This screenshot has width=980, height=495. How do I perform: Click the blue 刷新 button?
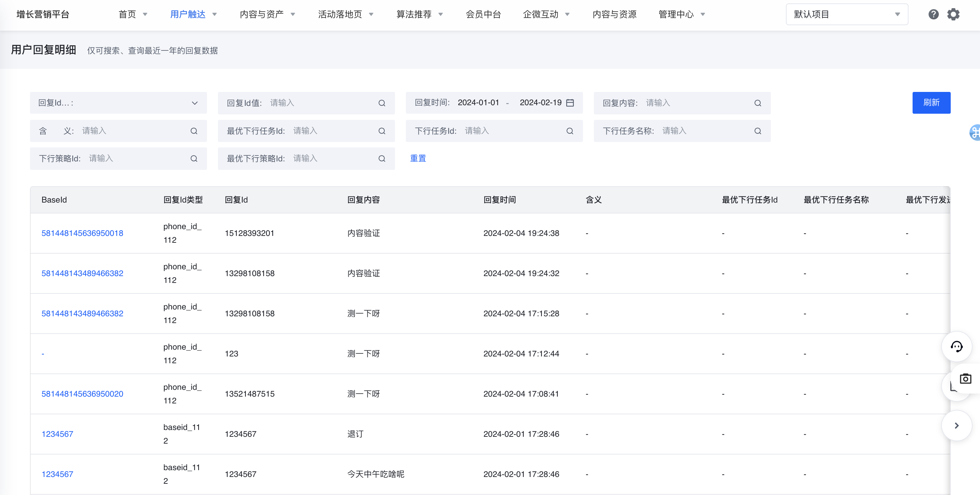931,103
